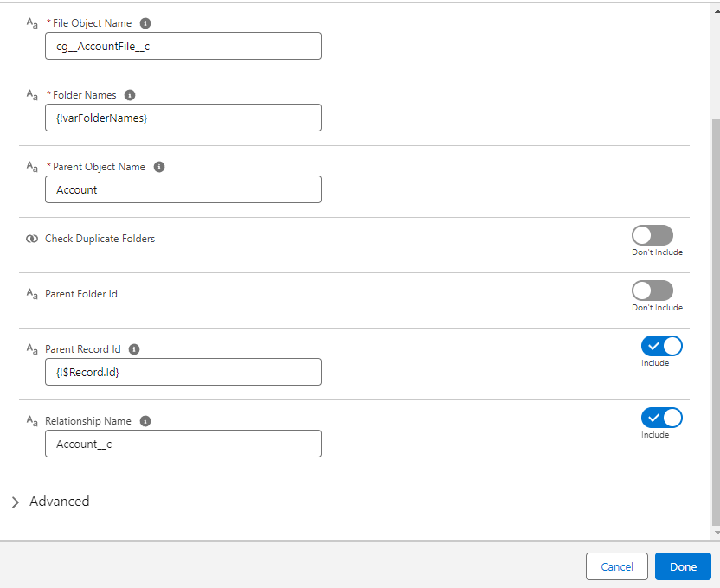720x588 pixels.
Task: Expand the Advanced section
Action: point(50,502)
